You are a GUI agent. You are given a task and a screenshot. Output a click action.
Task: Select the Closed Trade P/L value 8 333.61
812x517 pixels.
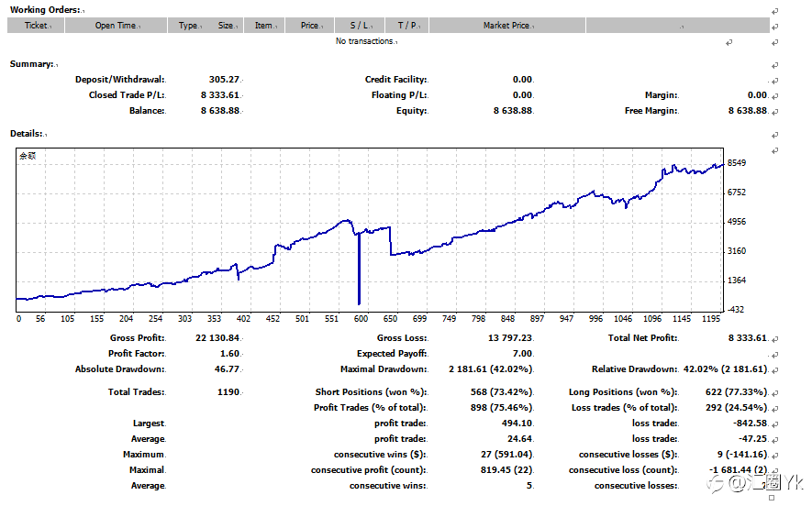coord(219,95)
